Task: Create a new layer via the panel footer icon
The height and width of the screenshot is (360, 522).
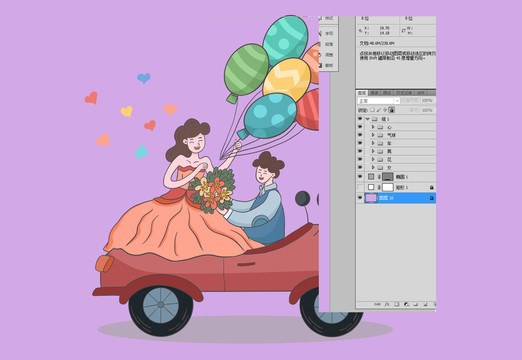Action: (x=425, y=304)
